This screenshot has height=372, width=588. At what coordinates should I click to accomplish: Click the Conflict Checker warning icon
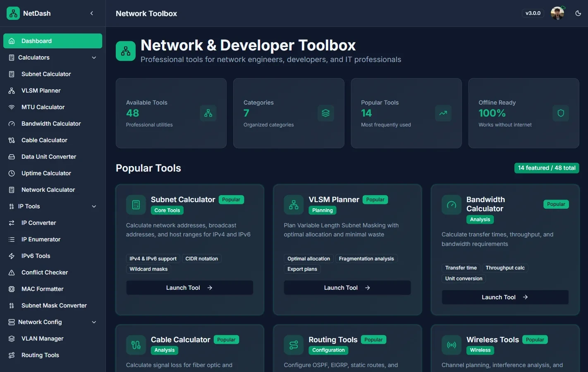point(12,272)
